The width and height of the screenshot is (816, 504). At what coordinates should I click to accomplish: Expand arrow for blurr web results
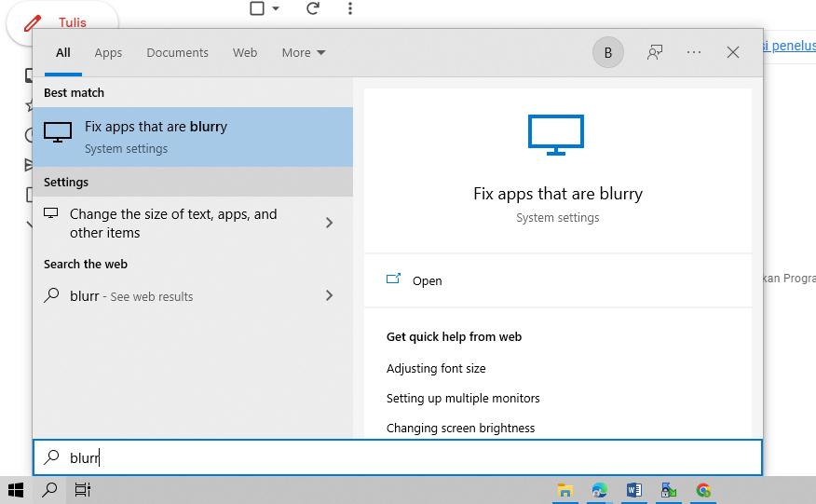click(x=329, y=295)
